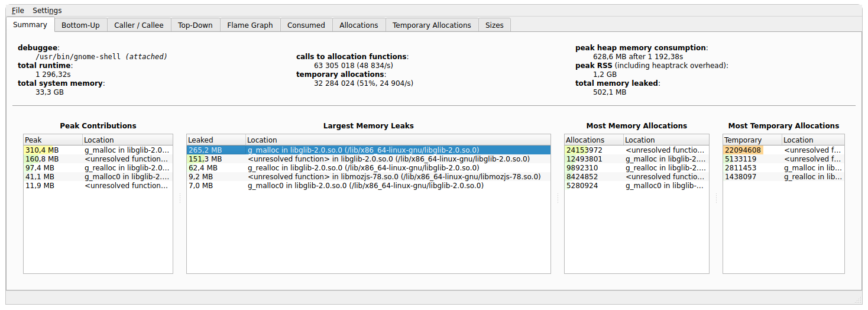This screenshot has height=310, width=868.
Task: Select the 265,2 MB g_malloc leak row
Action: click(x=368, y=150)
